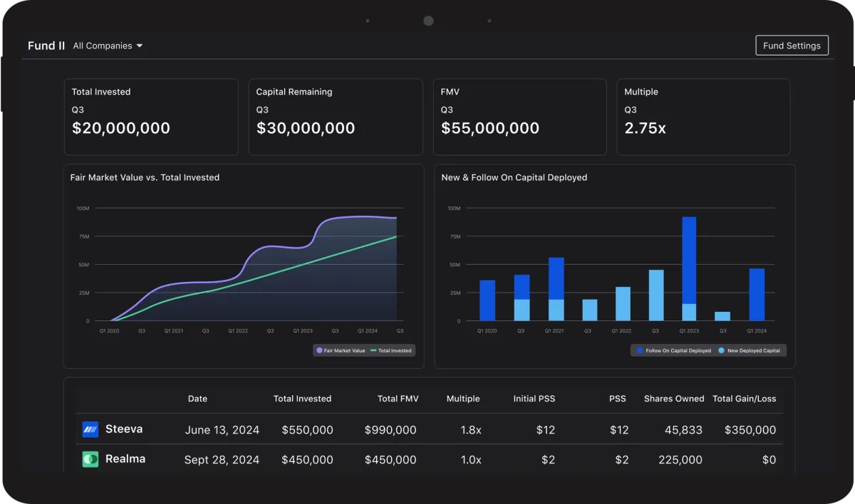Viewport: 855px width, 504px height.
Task: Toggle the Fair Market Value series visibility
Action: [x=345, y=350]
